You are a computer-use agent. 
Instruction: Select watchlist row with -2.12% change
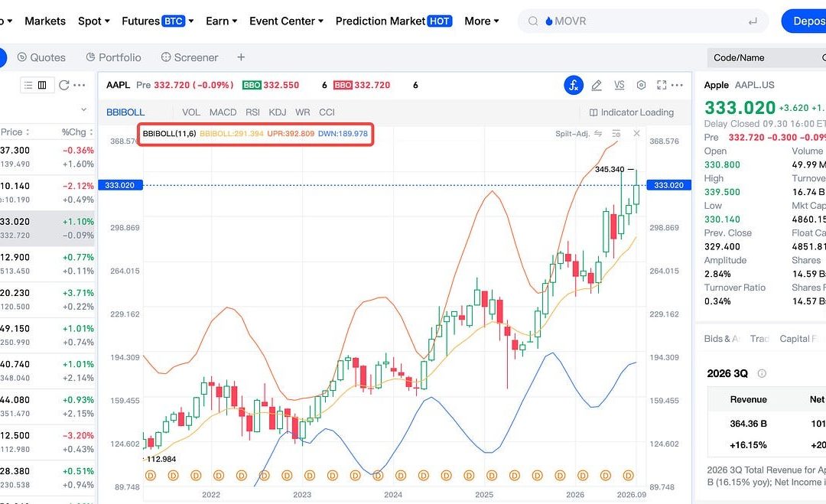point(47,193)
